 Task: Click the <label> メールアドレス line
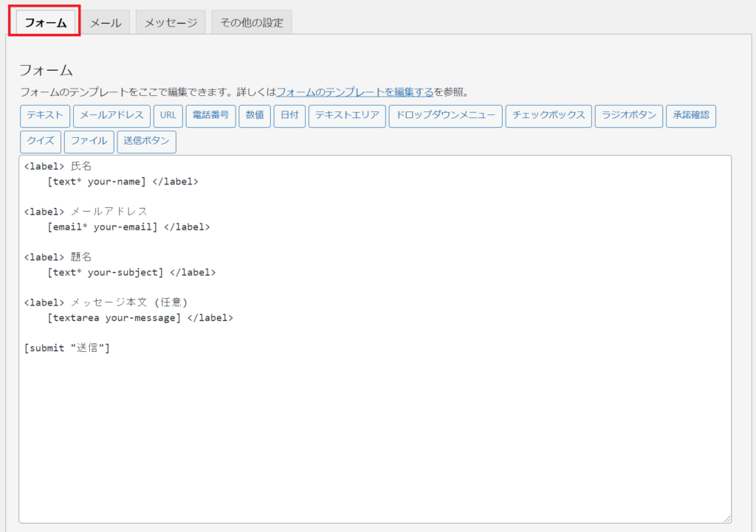click(86, 212)
